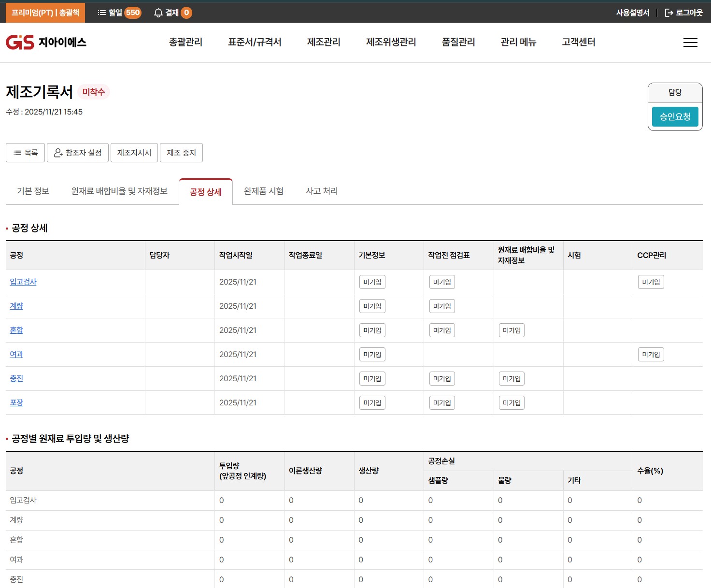Switch to the 기본 정보 tab
The height and width of the screenshot is (588, 711).
[x=33, y=191]
